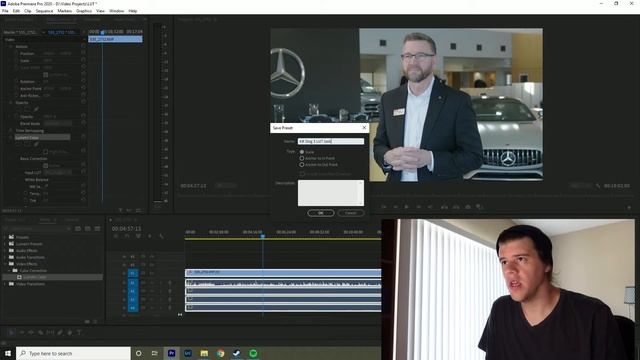640x360 pixels.
Task: Open the Markers menu
Action: [64, 11]
